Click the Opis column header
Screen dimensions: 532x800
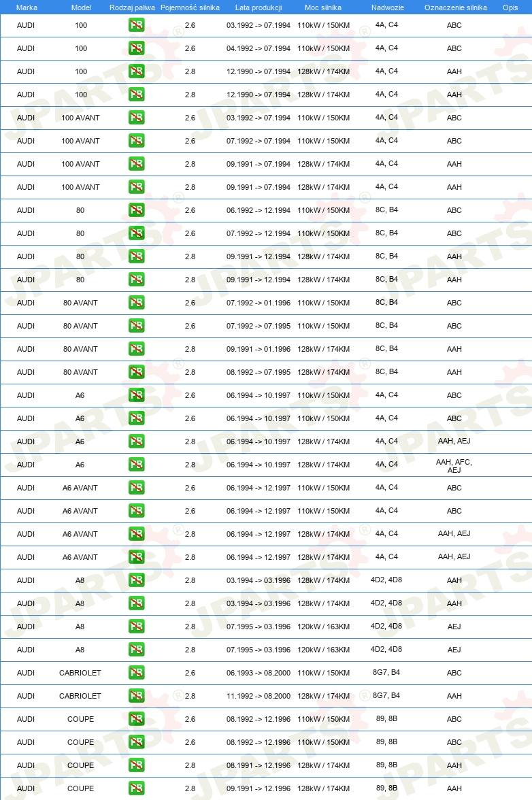[510, 7]
